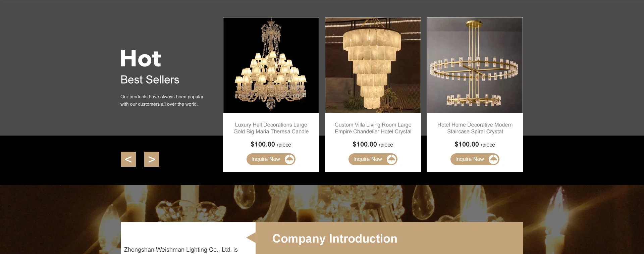
Task: Click the $100.00 price of Maria Theresa chandelier
Action: click(263, 144)
